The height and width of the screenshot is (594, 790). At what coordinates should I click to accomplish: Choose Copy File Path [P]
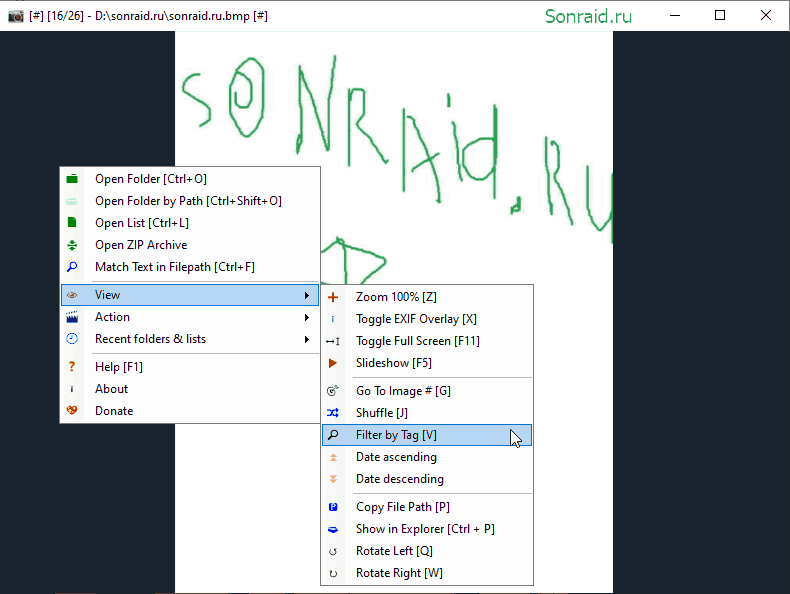pos(427,507)
